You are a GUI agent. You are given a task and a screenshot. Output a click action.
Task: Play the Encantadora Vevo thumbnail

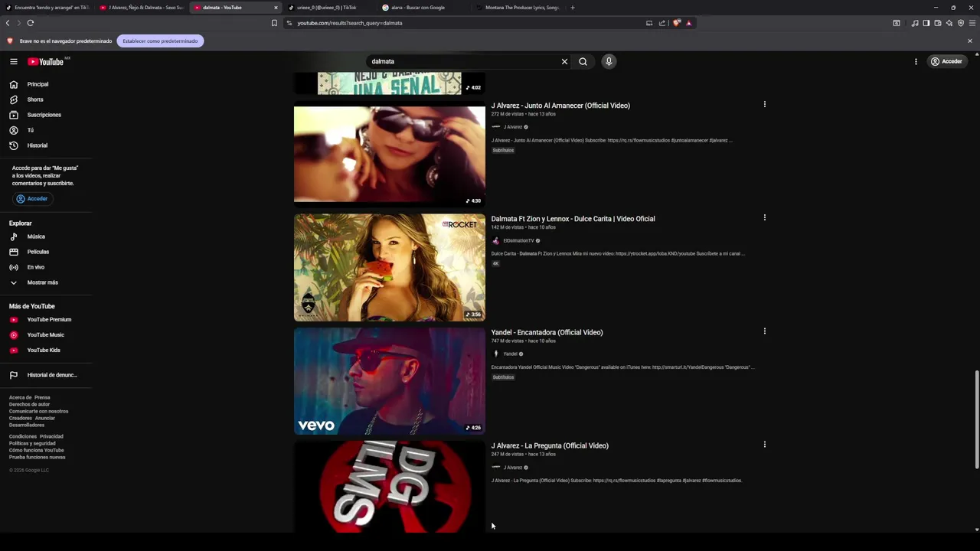(x=390, y=381)
